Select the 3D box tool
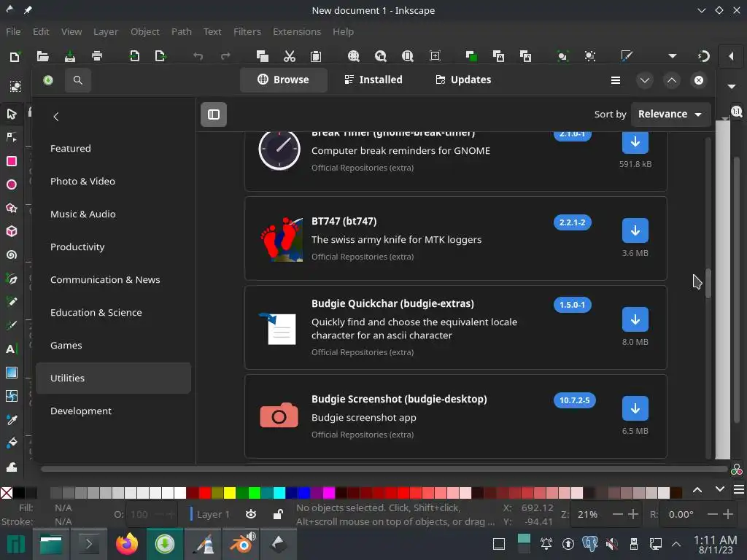Viewport: 747px width, 560px height. [12, 231]
